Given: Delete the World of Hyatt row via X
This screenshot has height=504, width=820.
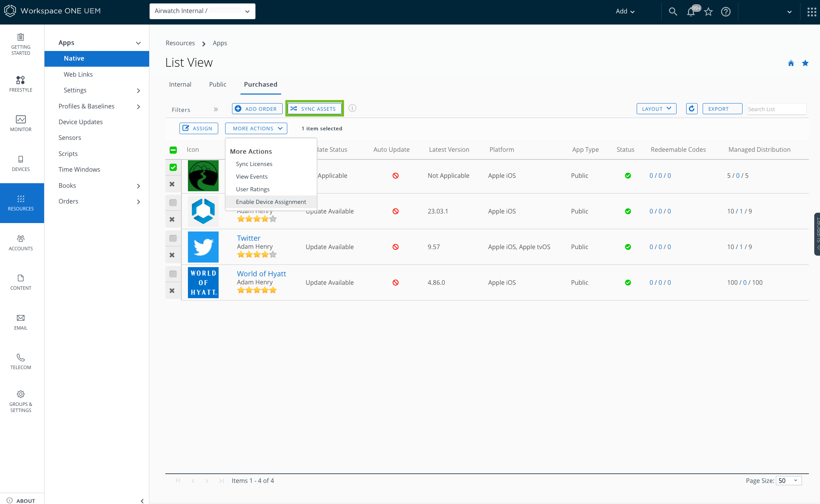Looking at the screenshot, I should (172, 291).
